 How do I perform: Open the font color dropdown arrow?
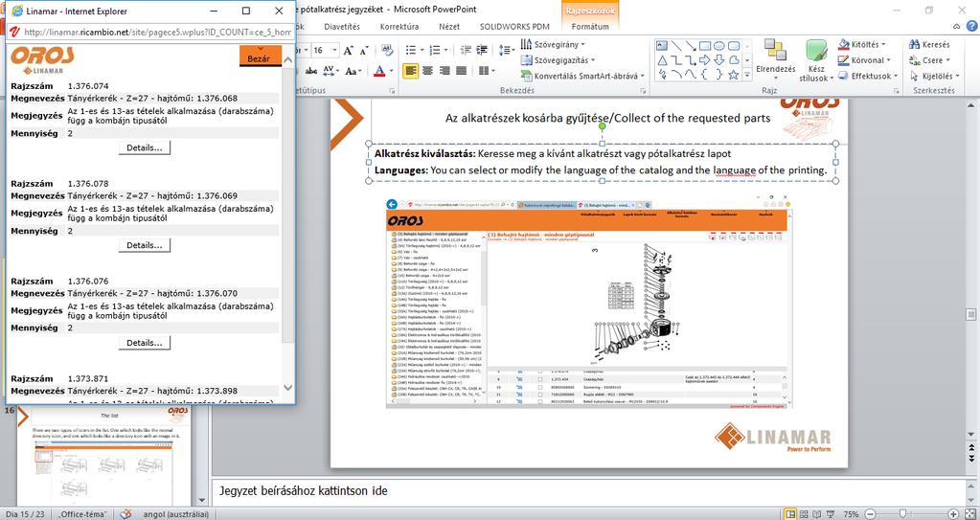point(392,71)
